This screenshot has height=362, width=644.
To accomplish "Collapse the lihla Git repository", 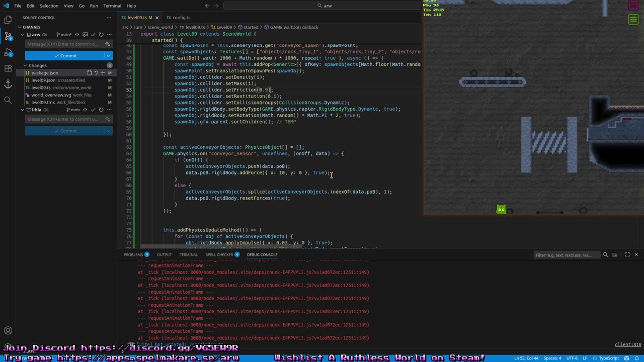I will (x=22, y=110).
